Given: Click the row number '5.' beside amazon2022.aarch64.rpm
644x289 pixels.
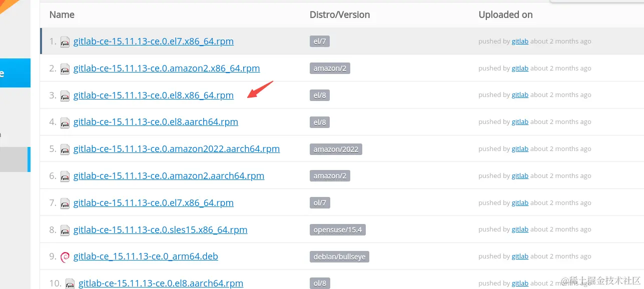Looking at the screenshot, I should (x=53, y=149).
